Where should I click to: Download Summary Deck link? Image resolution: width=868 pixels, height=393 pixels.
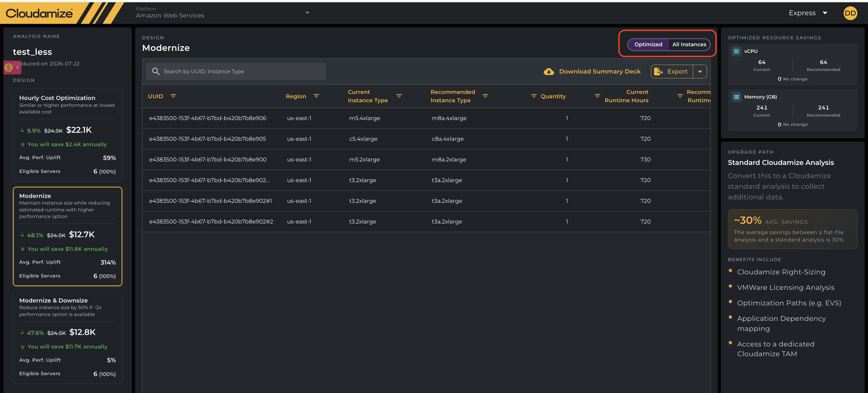coord(600,72)
